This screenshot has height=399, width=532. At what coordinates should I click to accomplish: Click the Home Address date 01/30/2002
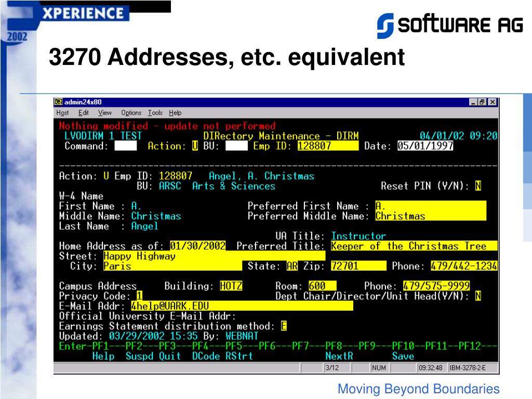[197, 246]
